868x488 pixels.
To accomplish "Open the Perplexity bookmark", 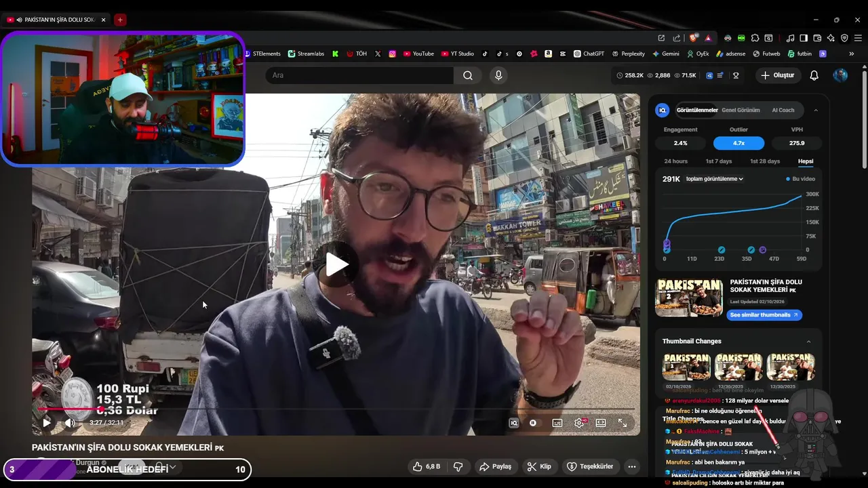I will tap(628, 54).
